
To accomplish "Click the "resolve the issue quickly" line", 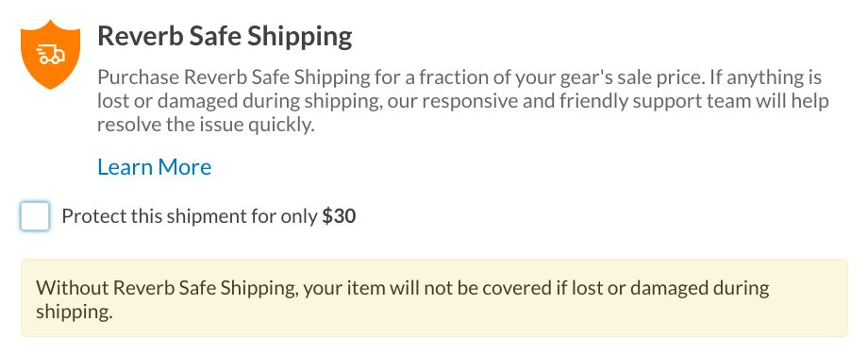I will [206, 126].
